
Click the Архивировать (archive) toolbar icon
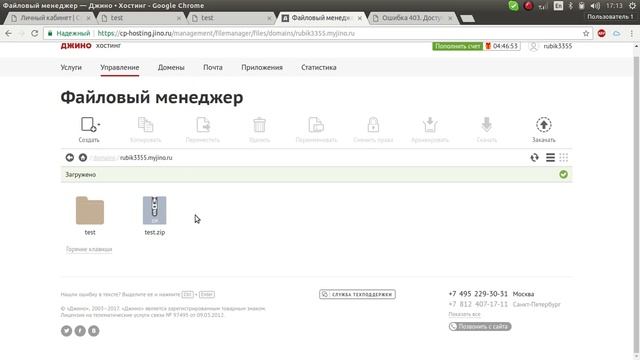[430, 125]
